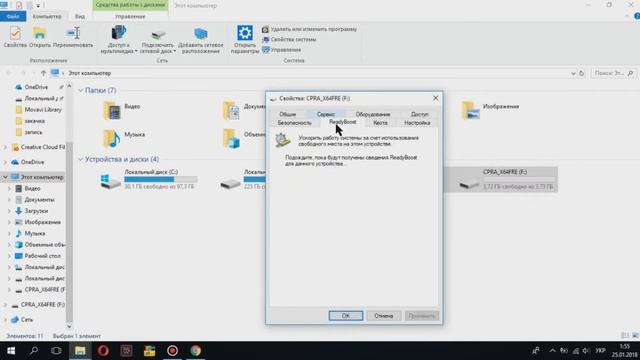Click the address bar path Этот компьютер
640x360 pixels.
tap(89, 73)
